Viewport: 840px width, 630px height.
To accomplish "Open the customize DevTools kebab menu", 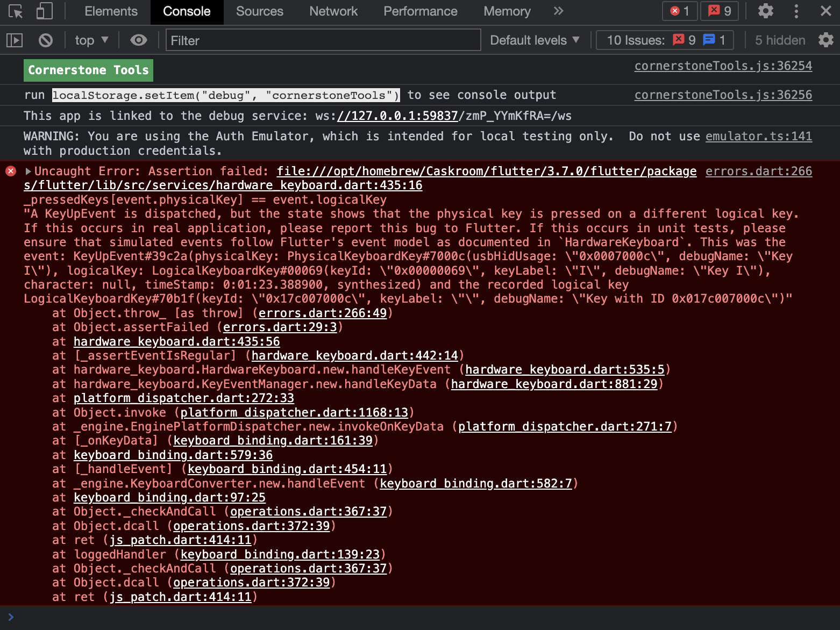I will [796, 11].
